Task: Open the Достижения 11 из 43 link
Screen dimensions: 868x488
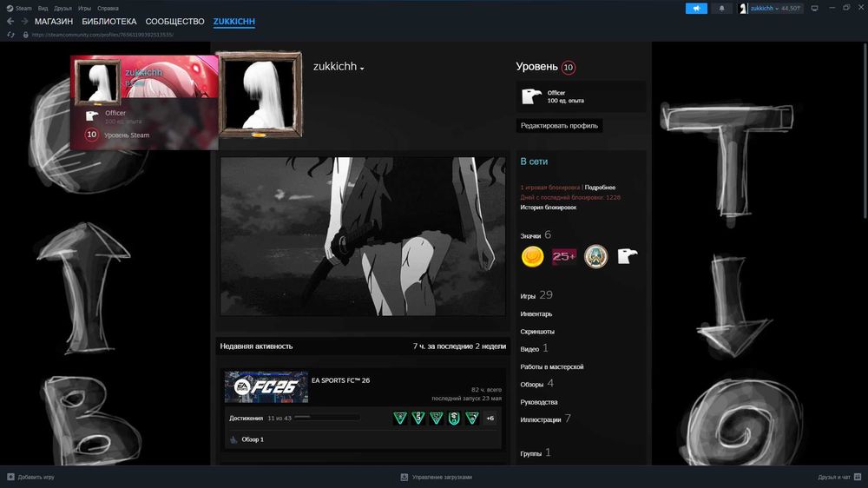Action: (260, 419)
